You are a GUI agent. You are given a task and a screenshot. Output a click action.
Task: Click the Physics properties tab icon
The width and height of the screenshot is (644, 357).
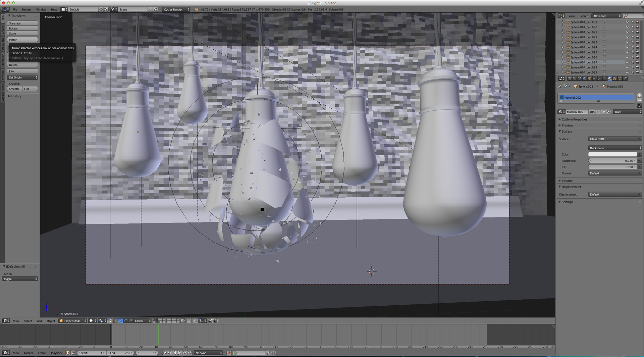click(625, 79)
